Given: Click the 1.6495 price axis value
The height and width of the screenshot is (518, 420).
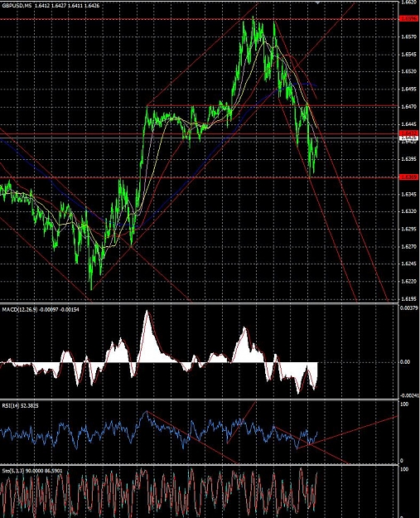Looking at the screenshot, I should pos(408,90).
